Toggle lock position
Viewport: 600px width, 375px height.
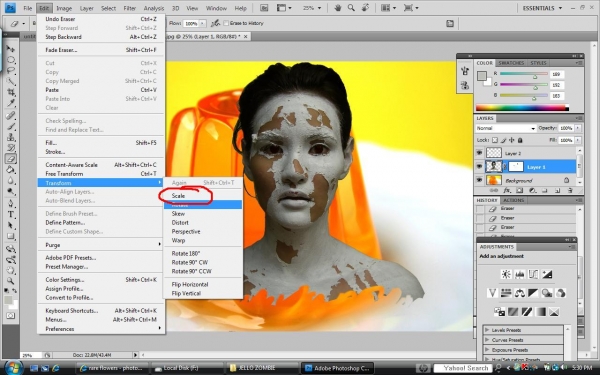512,140
